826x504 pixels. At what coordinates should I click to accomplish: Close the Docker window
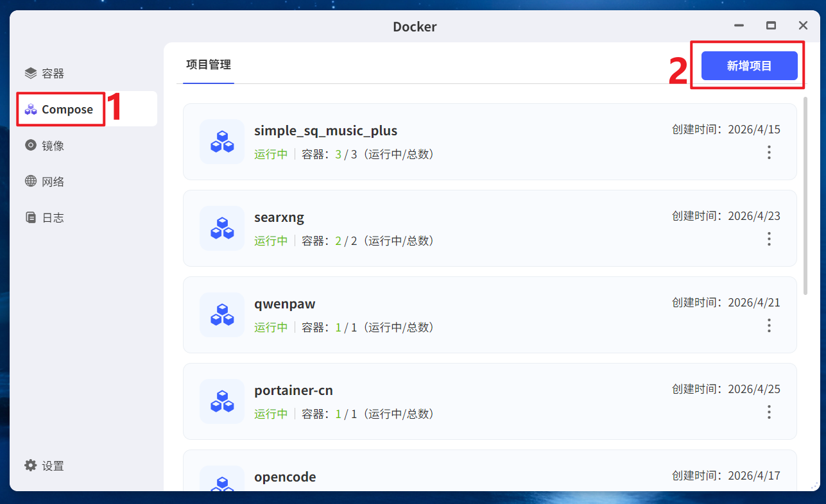click(x=803, y=26)
